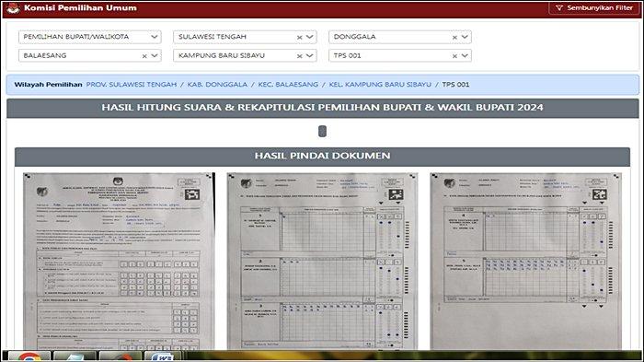Open Word from the taskbar
Viewport: 644px width, 362px height.
pos(162,356)
